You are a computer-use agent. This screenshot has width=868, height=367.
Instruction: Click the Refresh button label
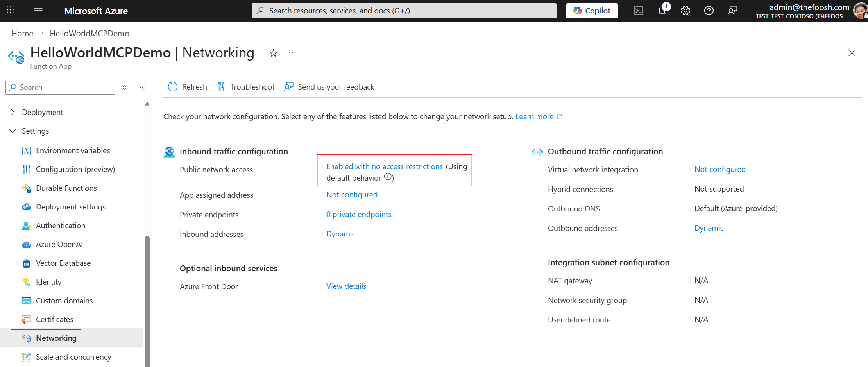pos(194,87)
